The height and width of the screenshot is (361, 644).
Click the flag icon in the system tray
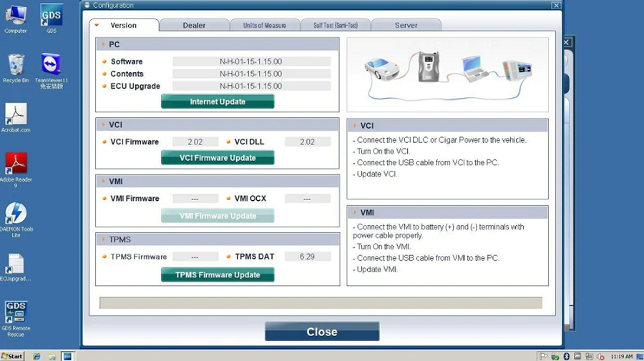point(544,356)
